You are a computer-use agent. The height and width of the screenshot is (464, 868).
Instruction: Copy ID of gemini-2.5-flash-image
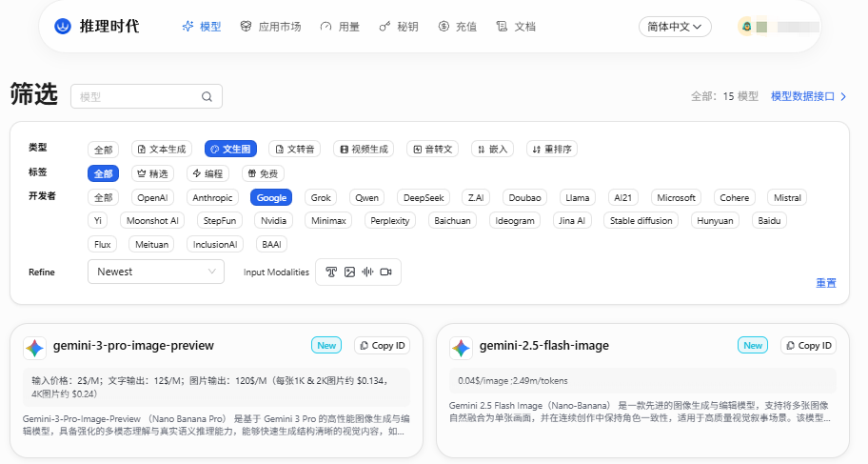click(x=808, y=345)
